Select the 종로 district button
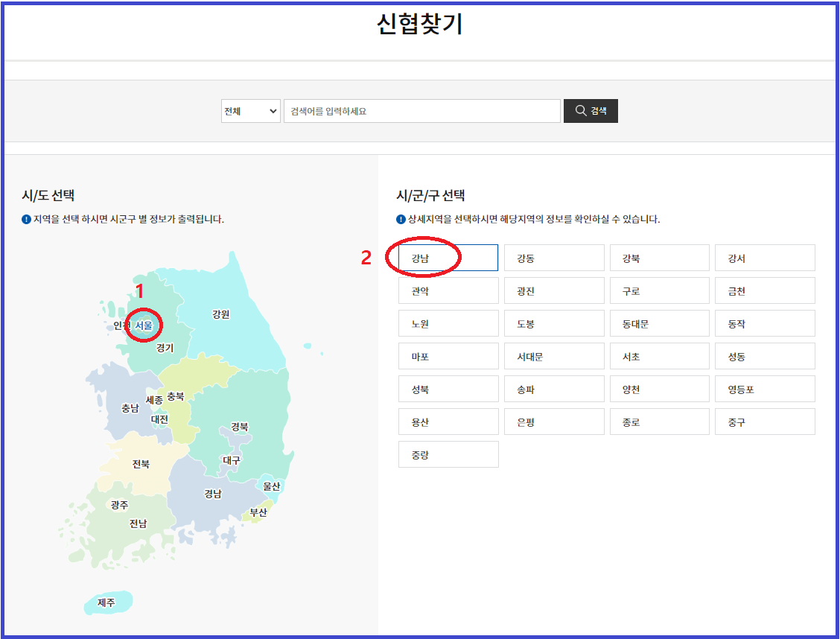 (x=659, y=421)
